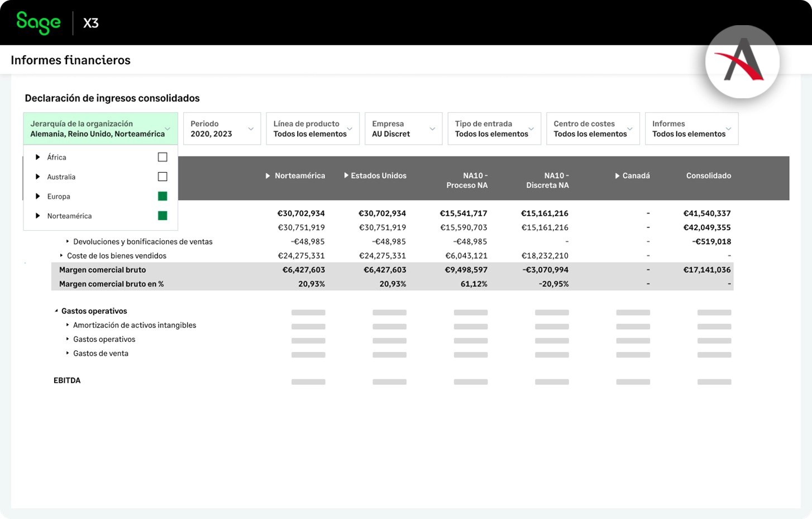Open the Línea de producto filter
The height and width of the screenshot is (519, 812).
point(312,129)
